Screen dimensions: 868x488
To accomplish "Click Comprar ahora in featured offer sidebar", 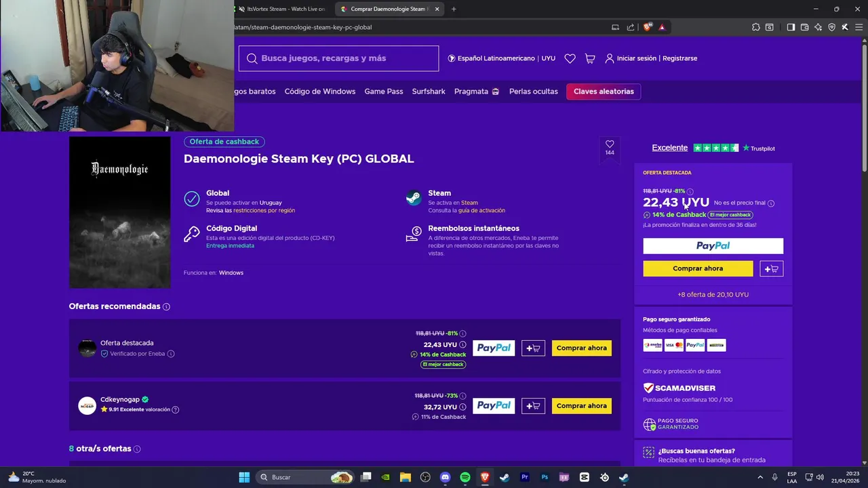I will click(x=698, y=269).
